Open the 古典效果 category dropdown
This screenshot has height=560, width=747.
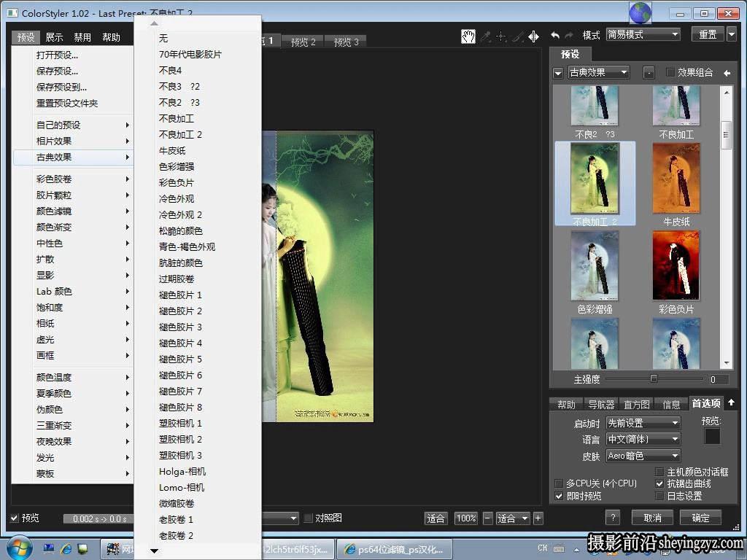(598, 72)
